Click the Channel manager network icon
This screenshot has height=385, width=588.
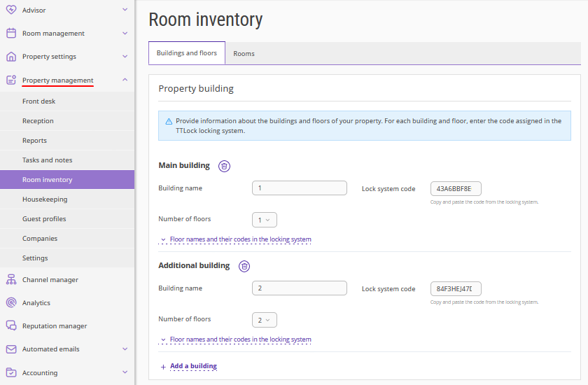(11, 279)
